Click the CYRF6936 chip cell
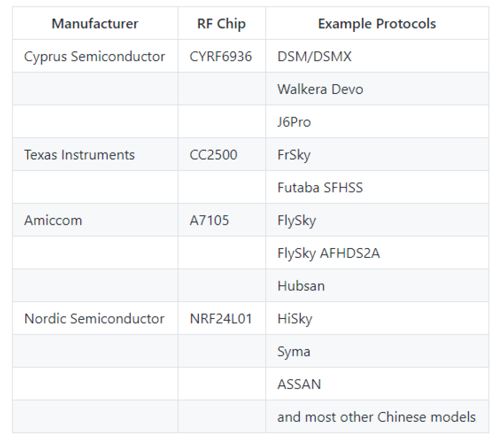The image size is (504, 443). coord(220,57)
